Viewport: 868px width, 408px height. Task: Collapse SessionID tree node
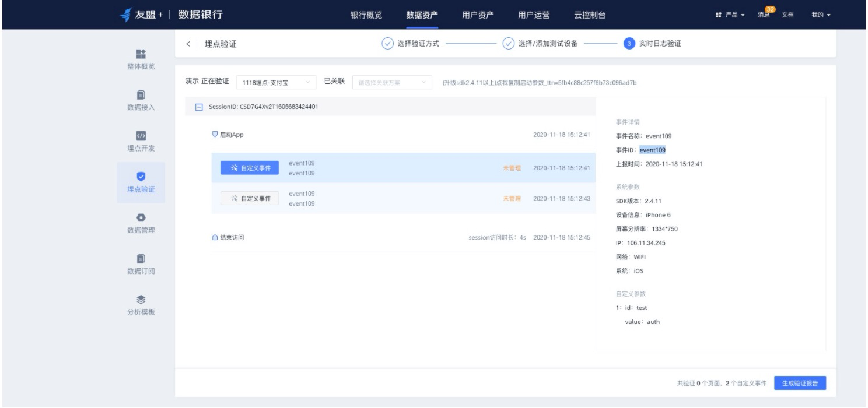click(198, 107)
